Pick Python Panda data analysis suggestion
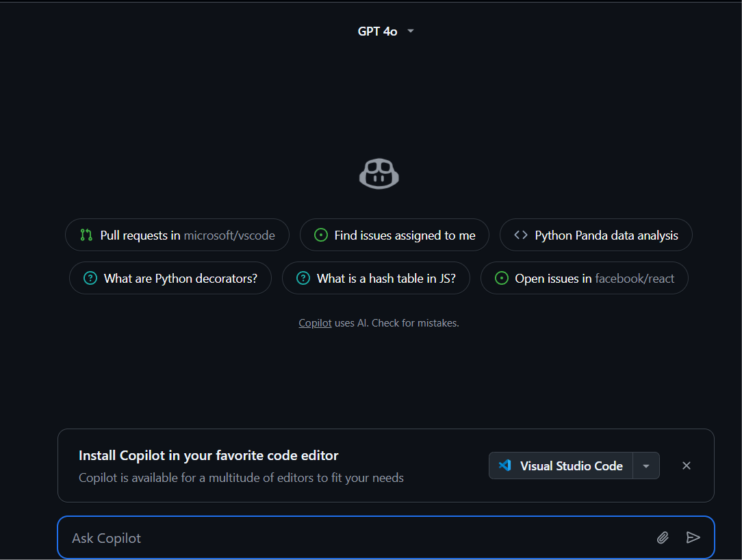The height and width of the screenshot is (560, 742). pyautogui.click(x=596, y=236)
